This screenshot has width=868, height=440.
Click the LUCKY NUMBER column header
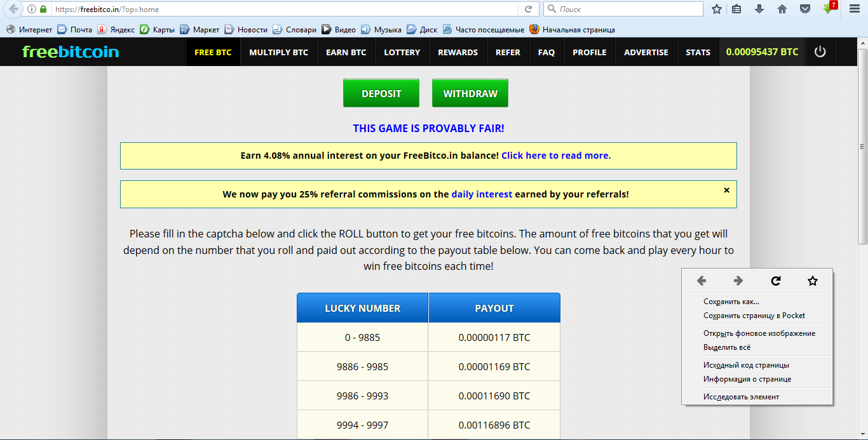tap(363, 308)
